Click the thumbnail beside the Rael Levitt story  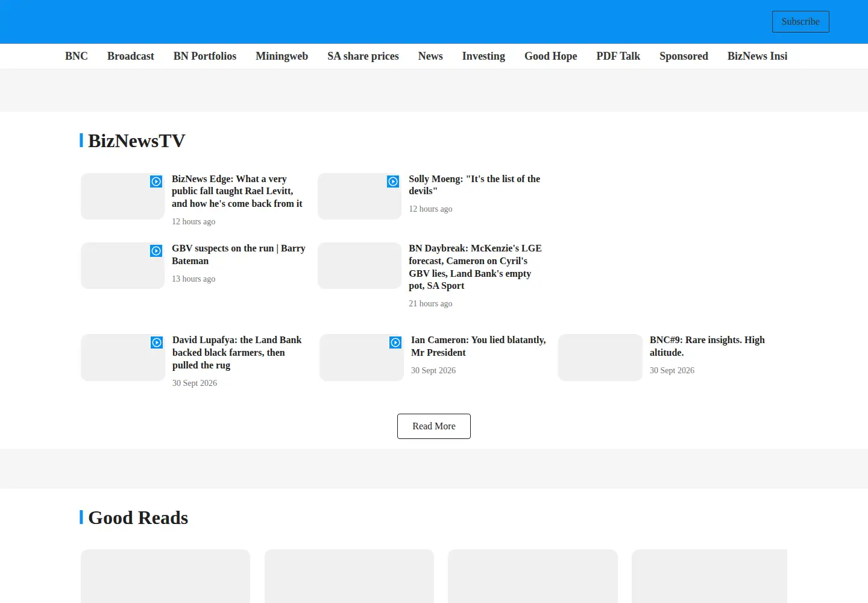click(122, 197)
